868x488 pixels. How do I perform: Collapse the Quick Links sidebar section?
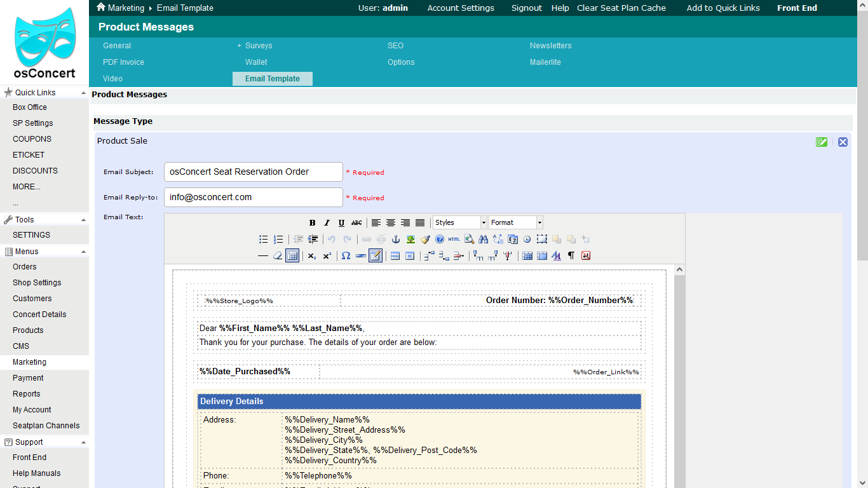(x=83, y=93)
